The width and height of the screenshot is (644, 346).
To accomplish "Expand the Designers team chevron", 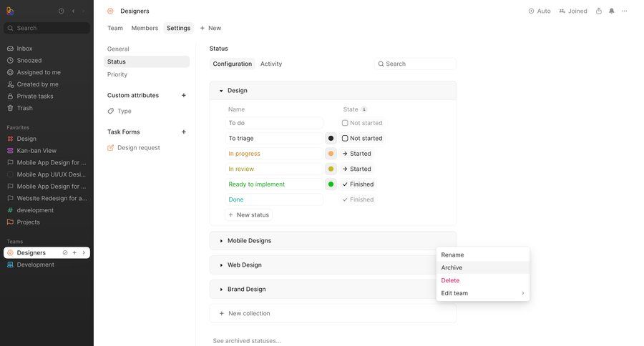I will pyautogui.click(x=84, y=253).
